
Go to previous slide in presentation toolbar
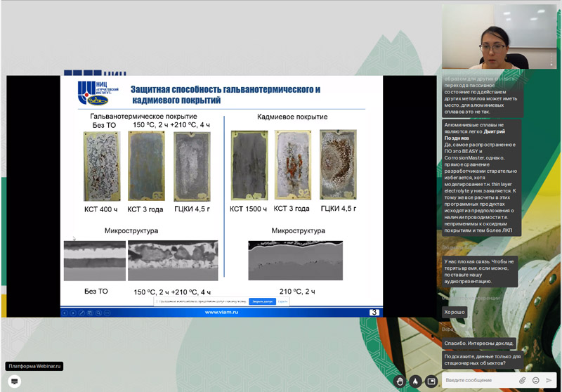[x=65, y=313]
